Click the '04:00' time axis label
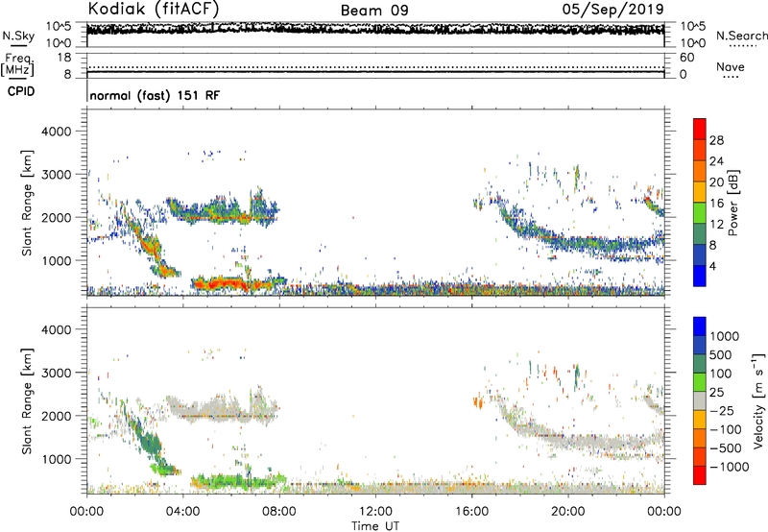This screenshot has width=768, height=532. tap(183, 512)
